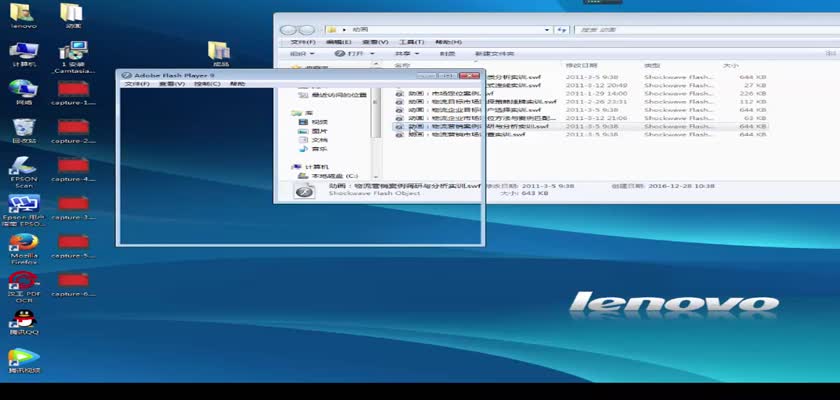Select 视频 library in the navigation pane
Screen dimensions: 840x400
313,122
